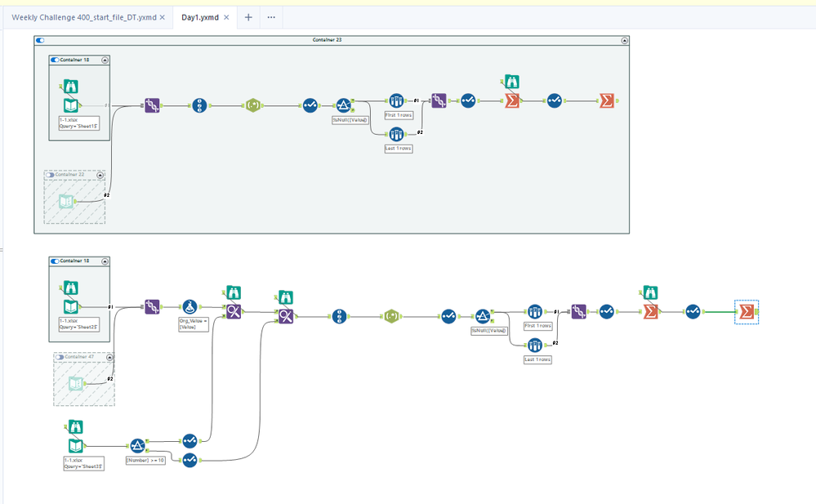This screenshot has height=504, width=816.
Task: Select the First 1 rows Sample tool in Container 23
Action: tap(396, 100)
